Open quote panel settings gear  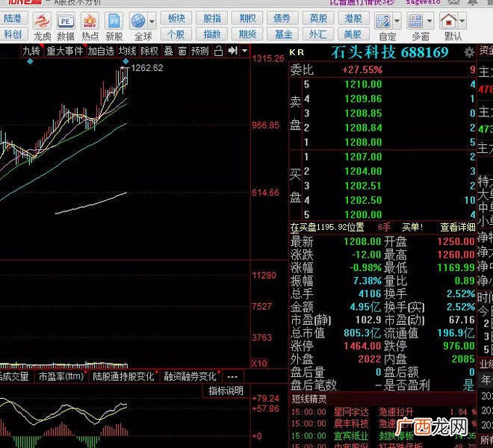[x=469, y=52]
